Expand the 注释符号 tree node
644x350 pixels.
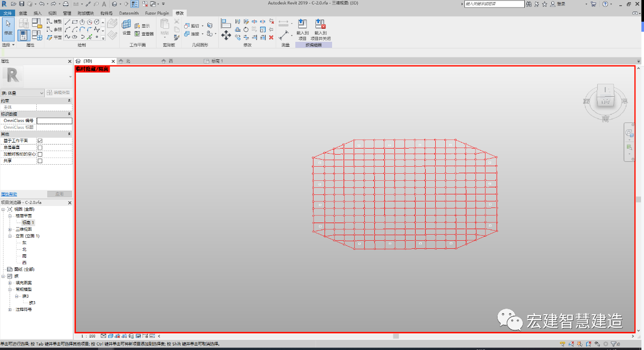coord(10,310)
